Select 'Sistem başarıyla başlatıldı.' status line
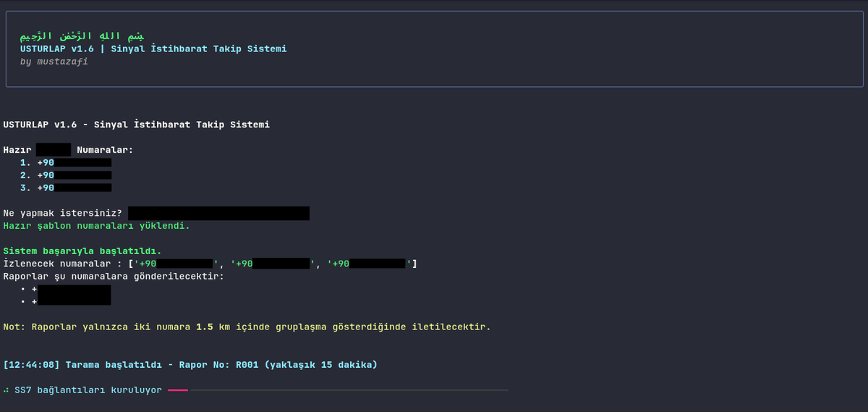Image resolution: width=868 pixels, height=412 pixels. (82, 251)
